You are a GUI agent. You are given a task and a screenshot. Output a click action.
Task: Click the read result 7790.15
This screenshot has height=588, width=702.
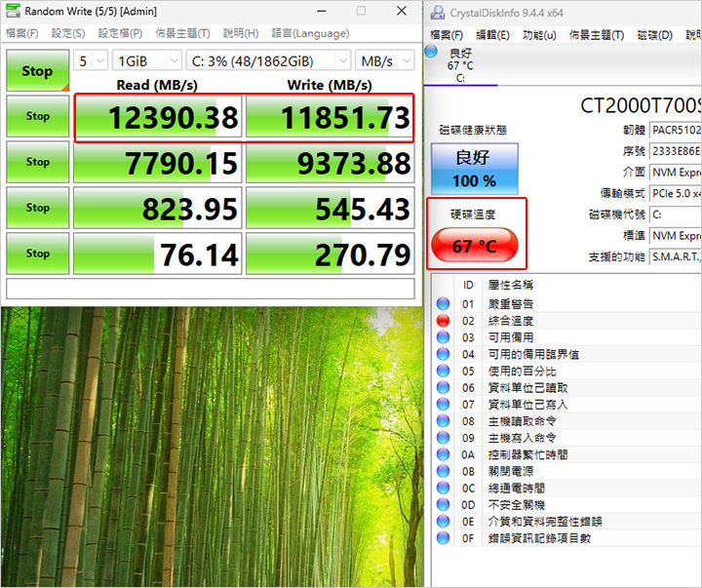pos(158,162)
